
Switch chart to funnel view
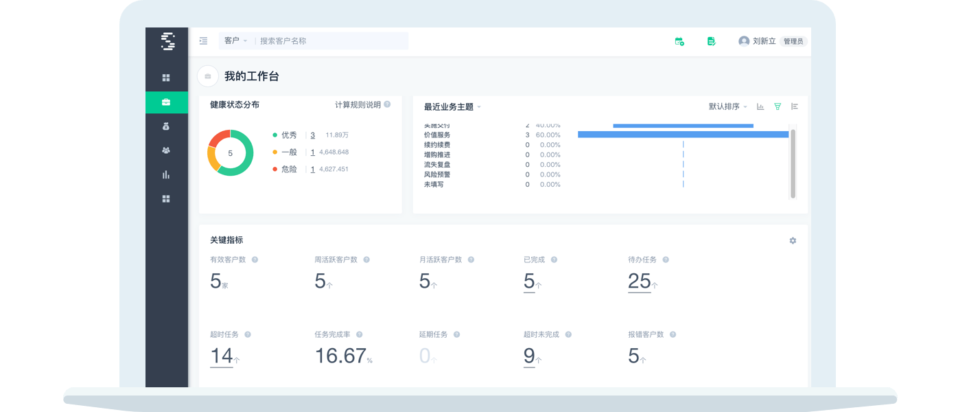(778, 106)
